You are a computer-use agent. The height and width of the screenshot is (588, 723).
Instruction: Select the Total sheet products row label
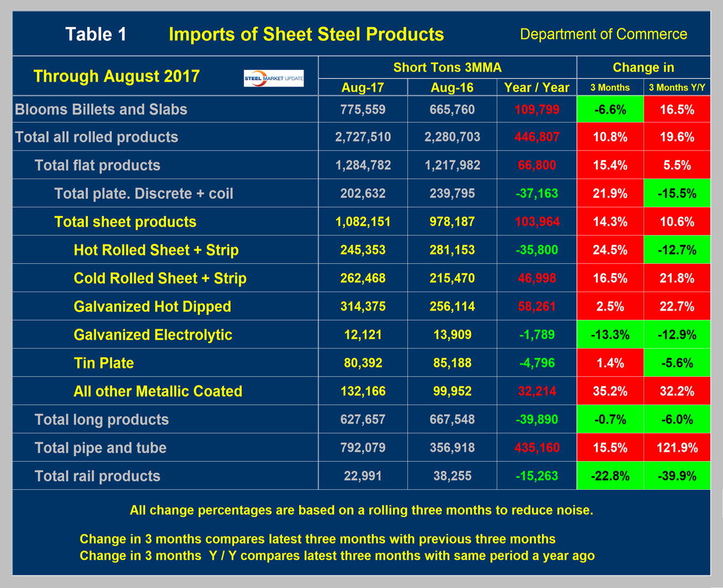pyautogui.click(x=125, y=222)
